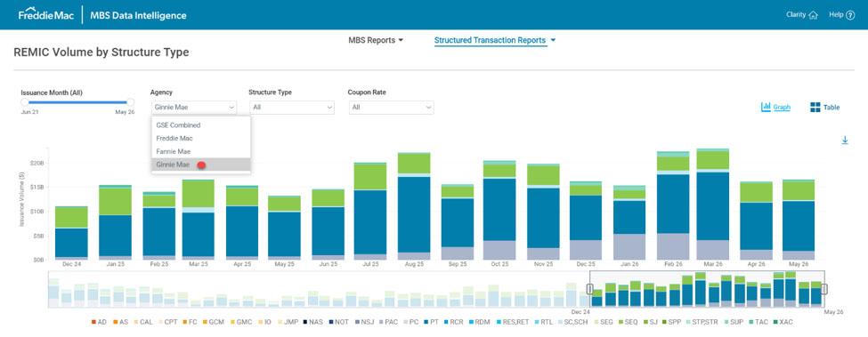The height and width of the screenshot is (337, 868).
Task: Click the navigator range right handle
Action: 824,289
